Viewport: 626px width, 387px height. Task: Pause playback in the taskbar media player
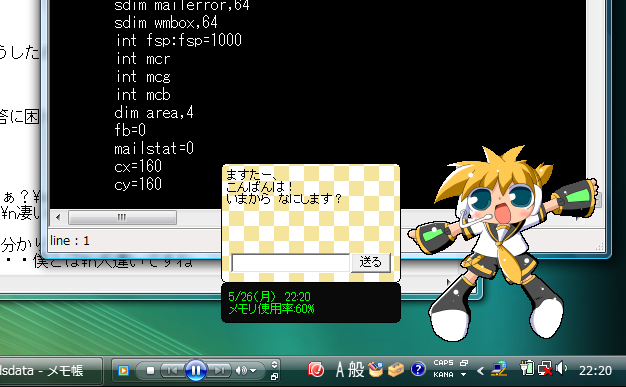point(196,370)
